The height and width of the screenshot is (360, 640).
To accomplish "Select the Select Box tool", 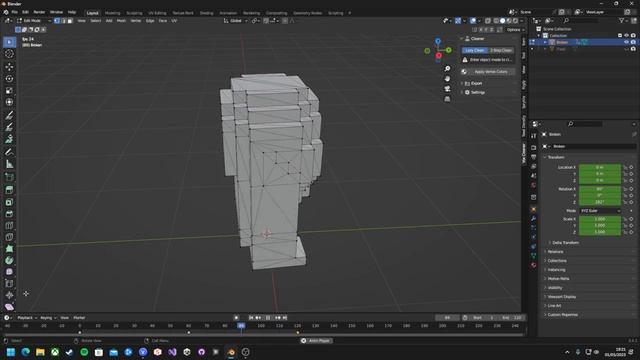I will tap(9, 42).
